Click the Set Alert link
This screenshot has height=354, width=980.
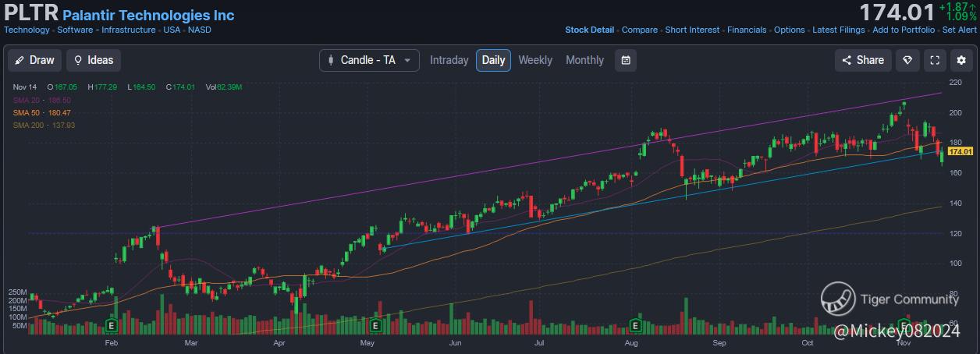[960, 30]
